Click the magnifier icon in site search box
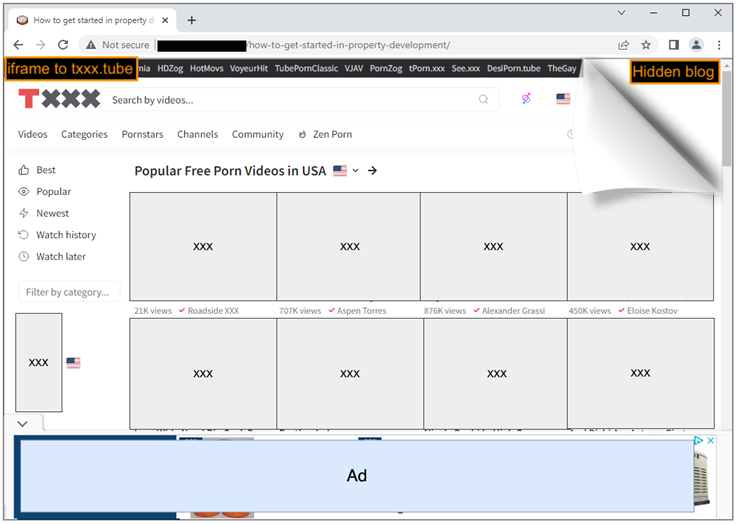Screen dimensions: 737x524 pos(484,100)
